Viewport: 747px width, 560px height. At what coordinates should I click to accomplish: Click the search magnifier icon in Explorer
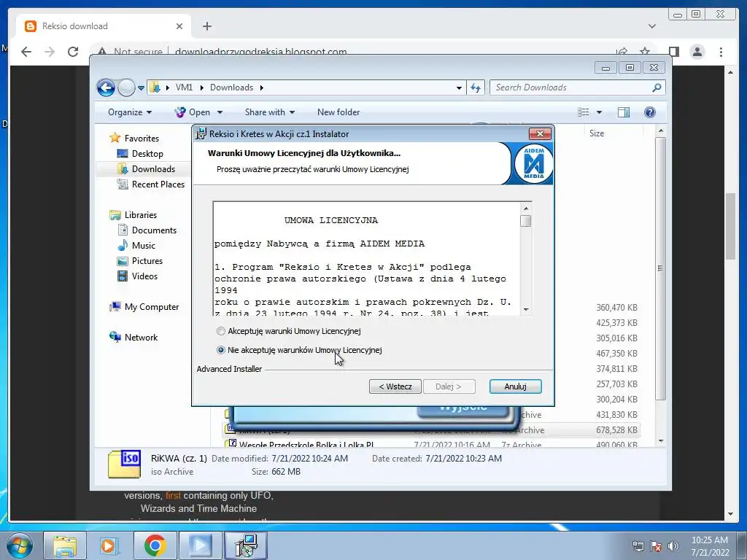pos(657,87)
